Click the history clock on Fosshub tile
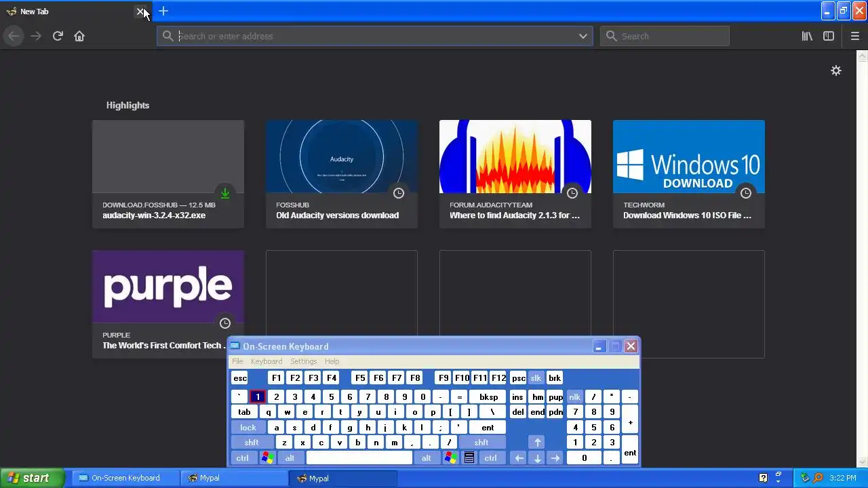This screenshot has width=868, height=488. tap(399, 193)
